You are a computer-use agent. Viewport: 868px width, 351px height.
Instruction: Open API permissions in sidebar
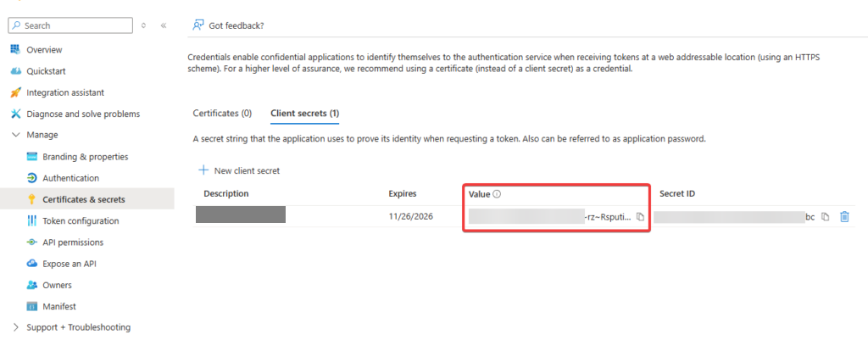pos(73,242)
